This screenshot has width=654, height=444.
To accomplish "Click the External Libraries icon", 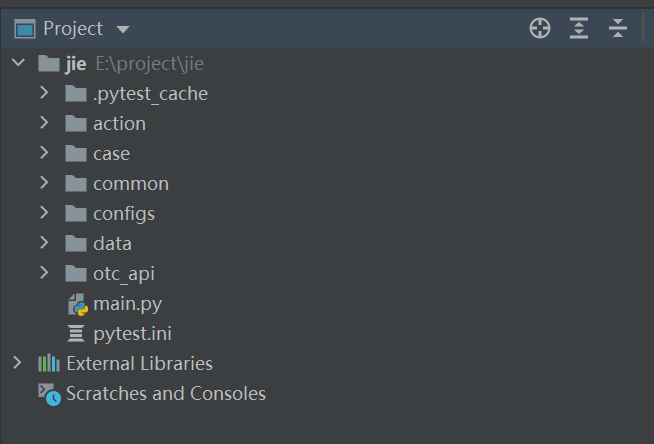I will coord(49,364).
